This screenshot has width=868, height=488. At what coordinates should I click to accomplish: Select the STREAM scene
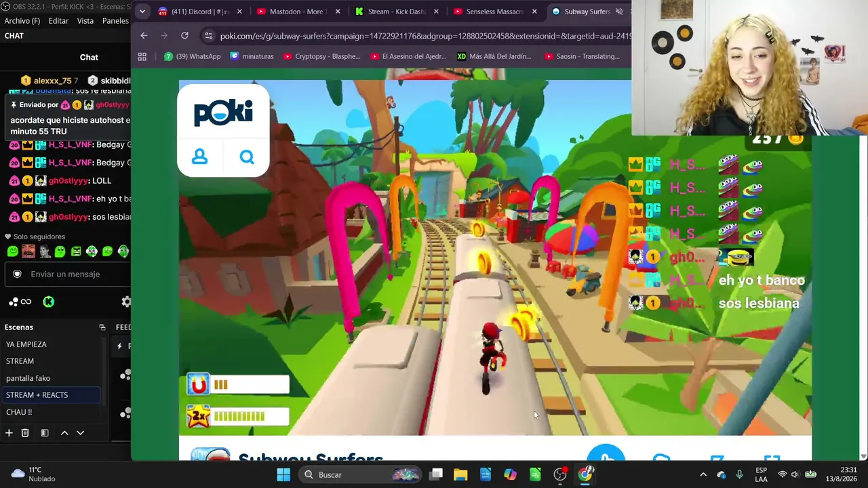coord(52,361)
